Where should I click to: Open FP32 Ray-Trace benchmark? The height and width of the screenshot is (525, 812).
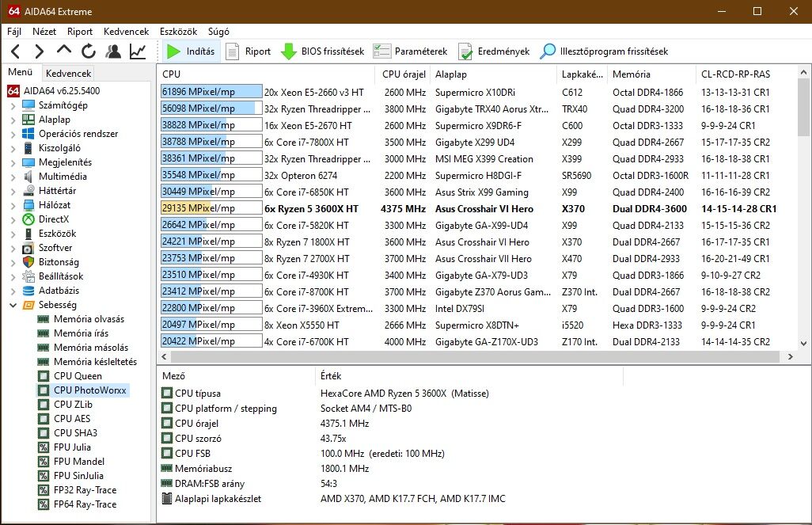85,490
